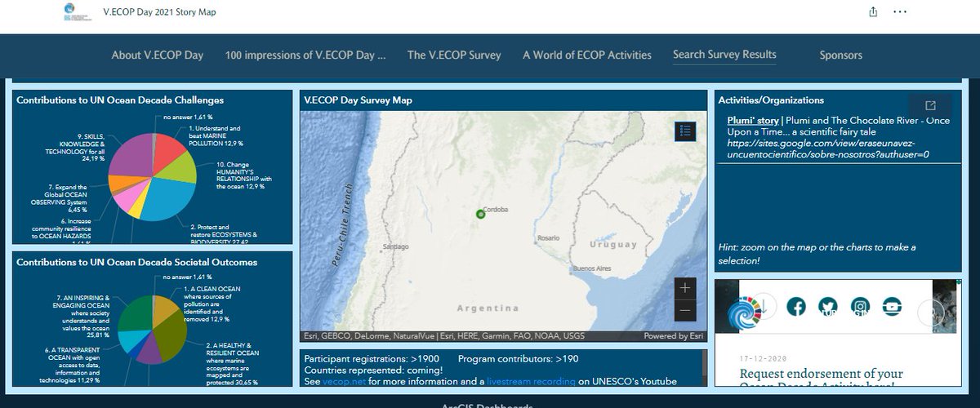Image resolution: width=980 pixels, height=408 pixels.
Task: Open the Plumi' story link
Action: pos(753,121)
